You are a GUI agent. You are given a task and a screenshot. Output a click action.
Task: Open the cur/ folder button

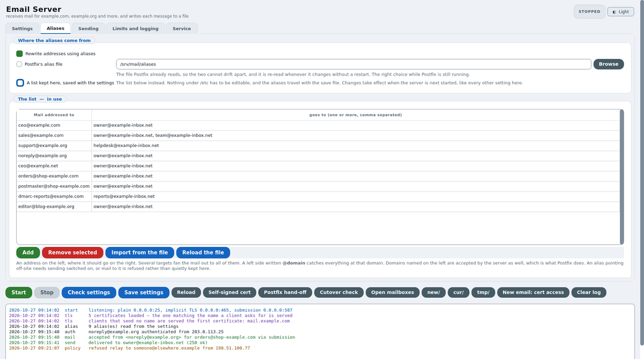(x=459, y=292)
